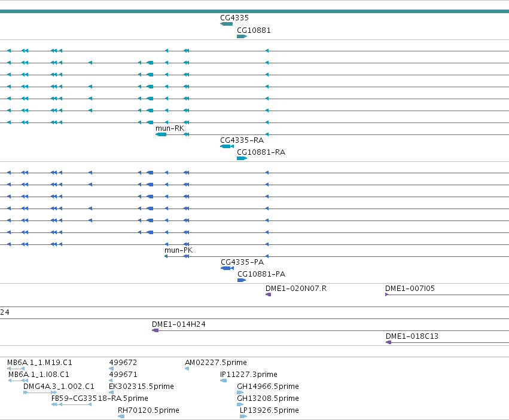
Task: Select the GH14966.5prime arrow glyph
Action: click(x=240, y=393)
